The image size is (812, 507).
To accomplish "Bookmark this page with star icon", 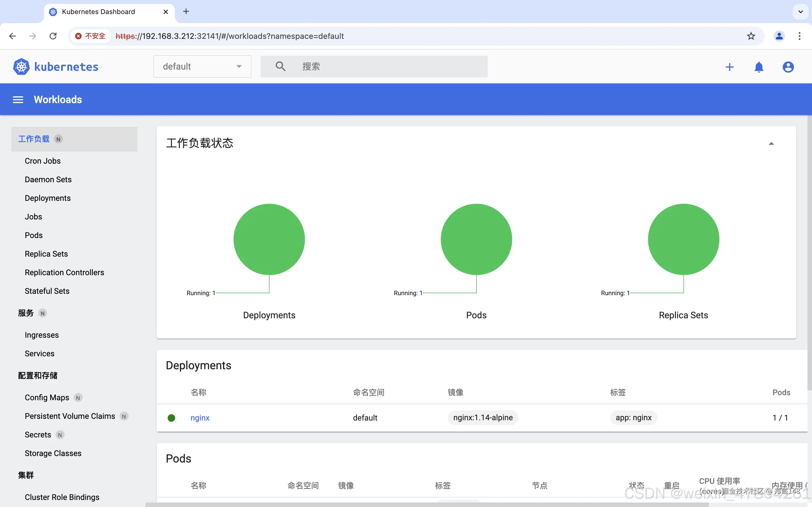I will pos(751,36).
